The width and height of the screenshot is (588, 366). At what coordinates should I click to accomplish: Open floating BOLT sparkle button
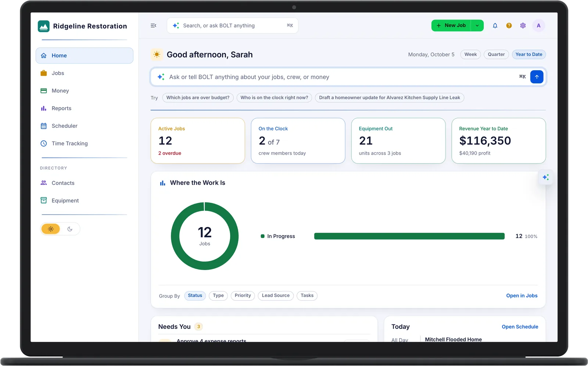546,177
